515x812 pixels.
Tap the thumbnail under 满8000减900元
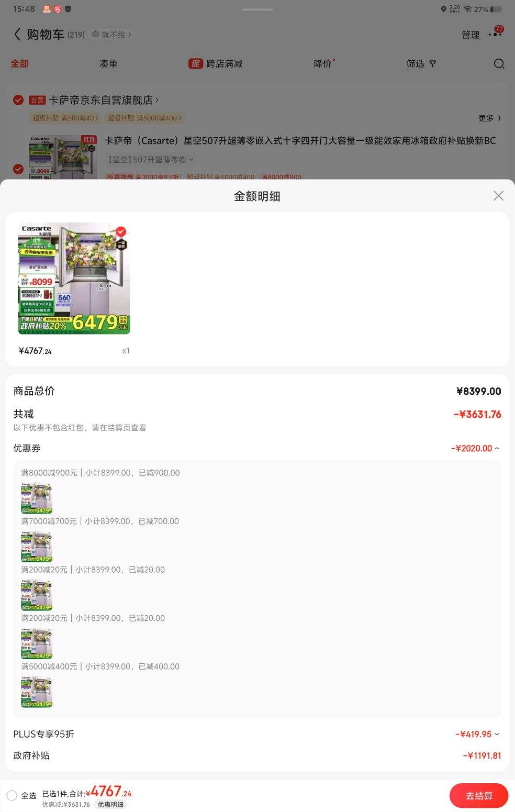point(37,498)
